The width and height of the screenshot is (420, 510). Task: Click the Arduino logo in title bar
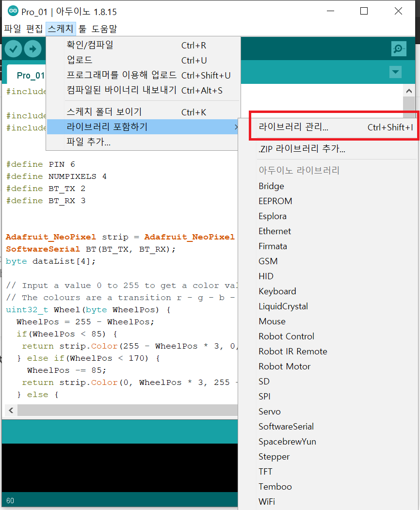pyautogui.click(x=13, y=11)
